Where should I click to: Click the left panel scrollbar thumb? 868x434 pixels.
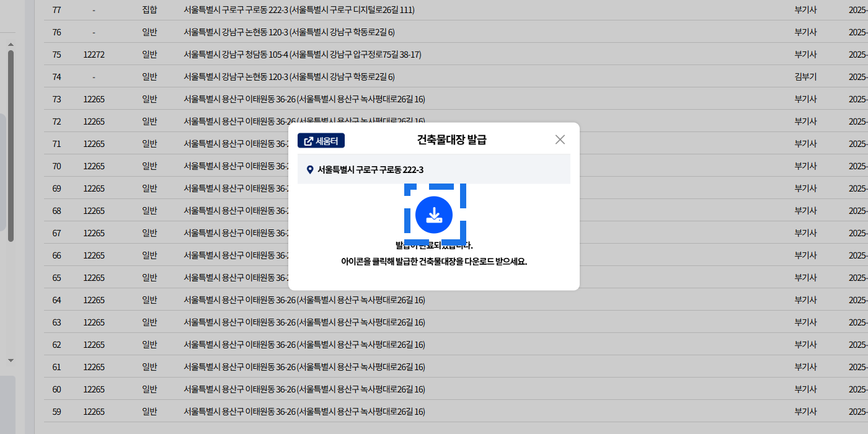tap(11, 146)
